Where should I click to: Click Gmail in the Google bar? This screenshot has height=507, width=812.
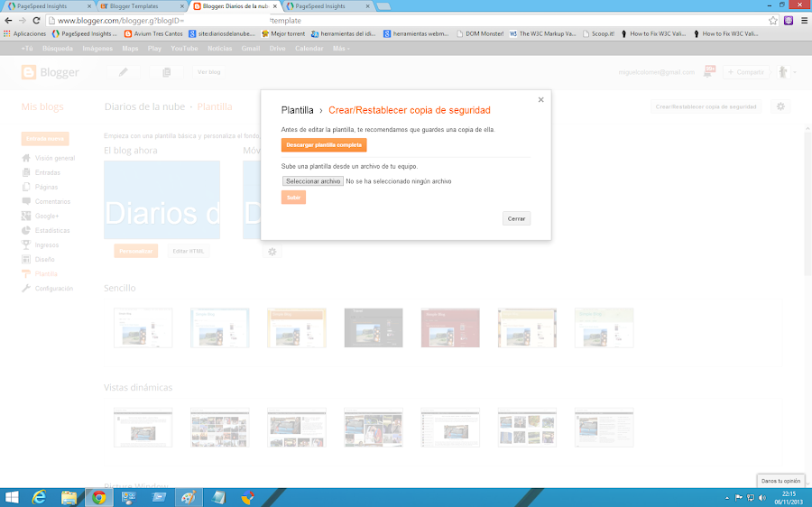tap(251, 48)
